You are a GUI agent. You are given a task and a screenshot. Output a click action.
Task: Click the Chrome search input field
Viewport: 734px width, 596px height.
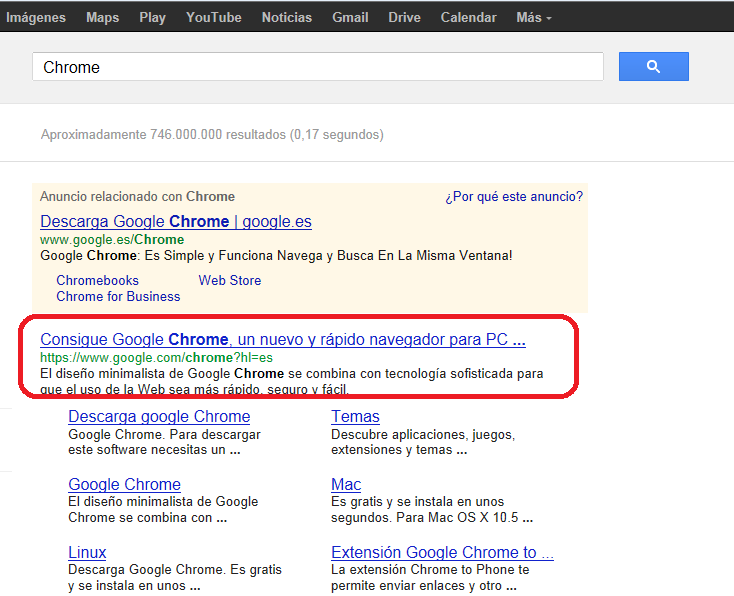[x=318, y=67]
